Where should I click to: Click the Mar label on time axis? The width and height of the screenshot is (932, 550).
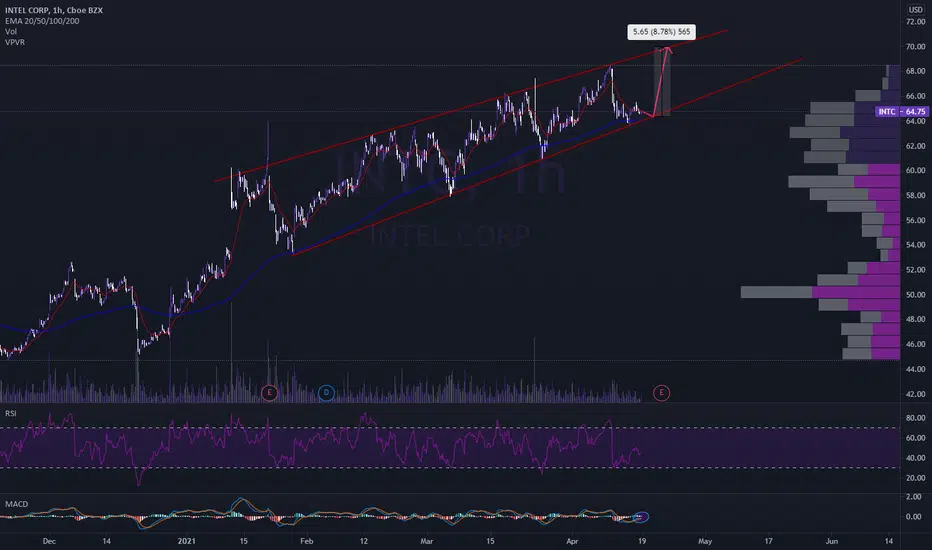coord(427,541)
